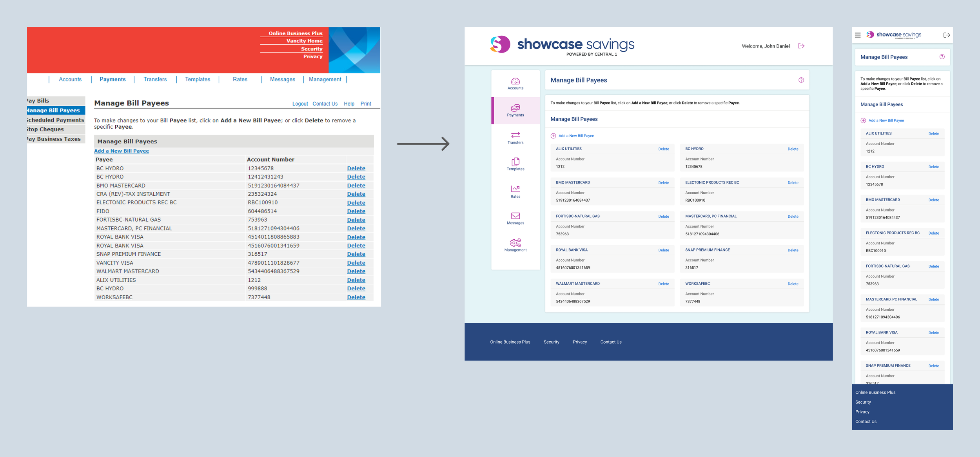This screenshot has width=980, height=457.
Task: Open Accounts in legacy page navigation bar
Action: click(70, 79)
